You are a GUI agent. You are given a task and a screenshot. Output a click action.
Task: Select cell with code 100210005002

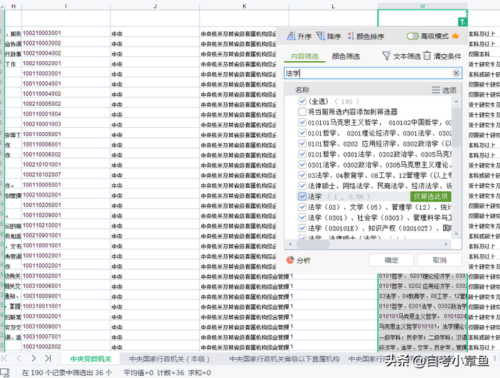point(66,104)
